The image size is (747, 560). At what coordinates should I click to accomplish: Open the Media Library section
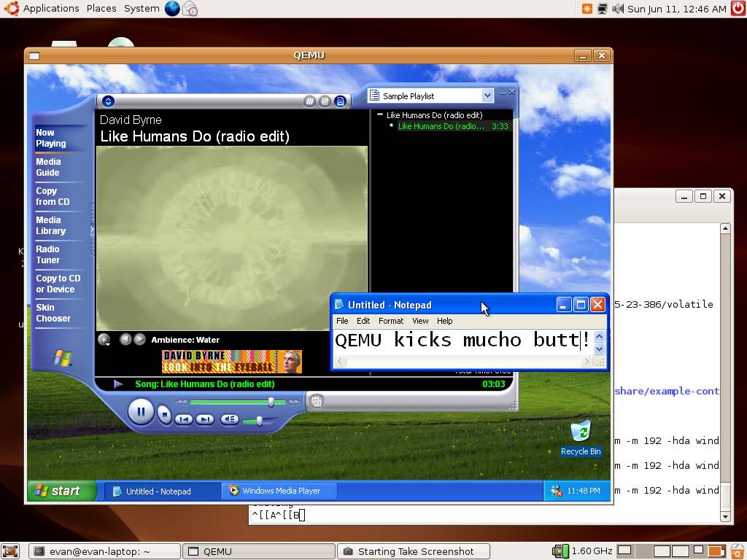pyautogui.click(x=50, y=225)
